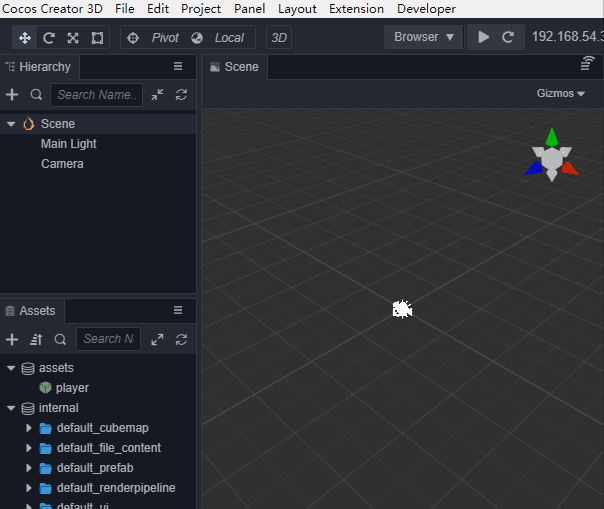
Task: Click the Assets sort order icon
Action: coord(36,339)
